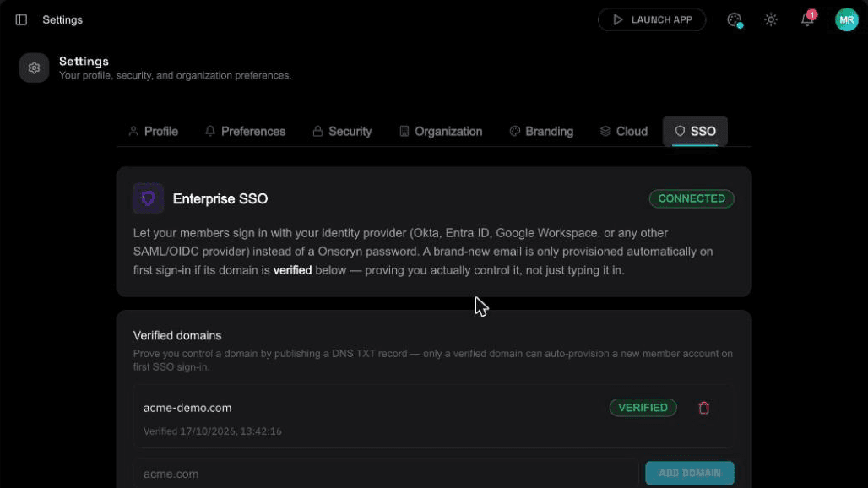This screenshot has height=488, width=868.
Task: Click the acme-demo.com domain name
Action: point(187,408)
